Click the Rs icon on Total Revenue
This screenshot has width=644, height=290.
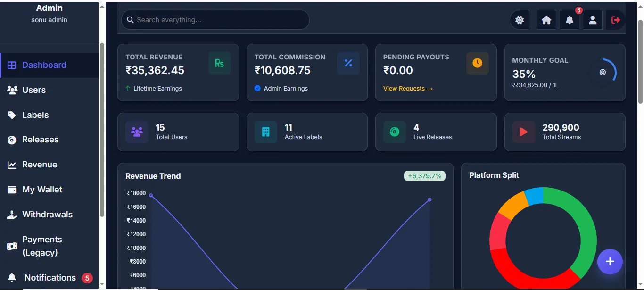220,63
